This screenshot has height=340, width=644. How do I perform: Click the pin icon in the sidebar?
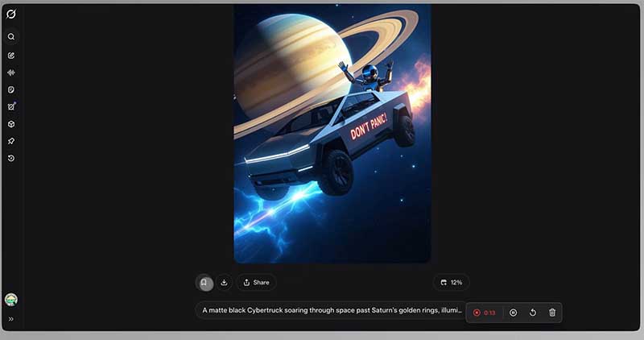(11, 141)
